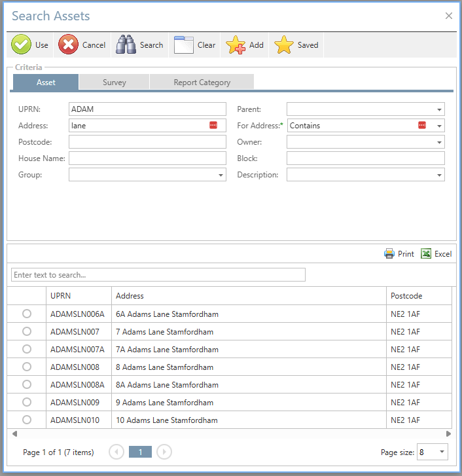Run search with the binoculars icon
The image size is (462, 476).
pos(126,45)
